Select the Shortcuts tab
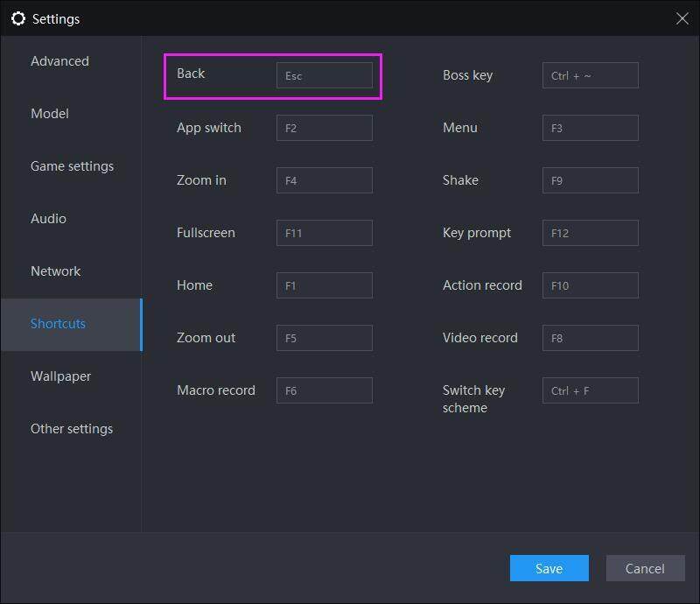Viewport: 700px width, 604px height. 72,325
